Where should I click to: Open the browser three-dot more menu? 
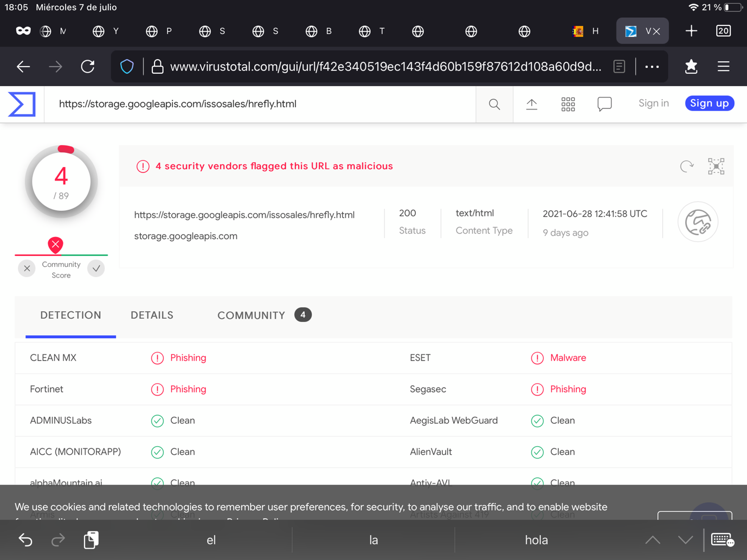click(652, 66)
